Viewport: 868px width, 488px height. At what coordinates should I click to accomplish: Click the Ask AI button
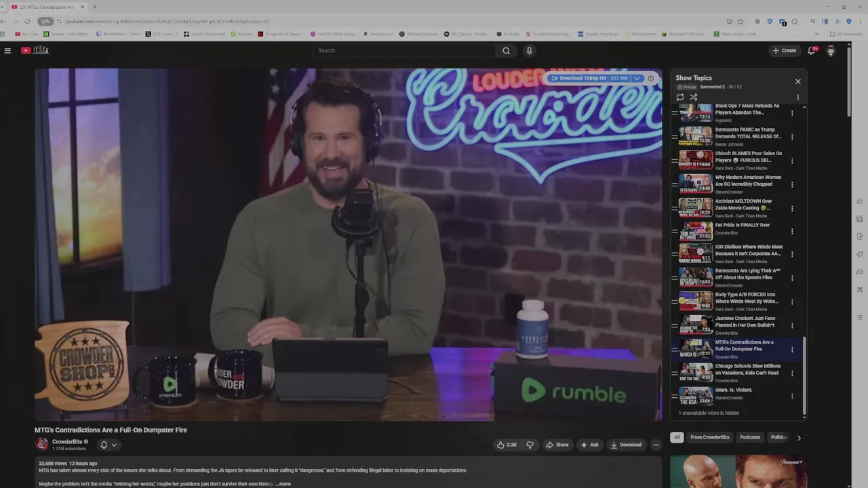pos(589,445)
